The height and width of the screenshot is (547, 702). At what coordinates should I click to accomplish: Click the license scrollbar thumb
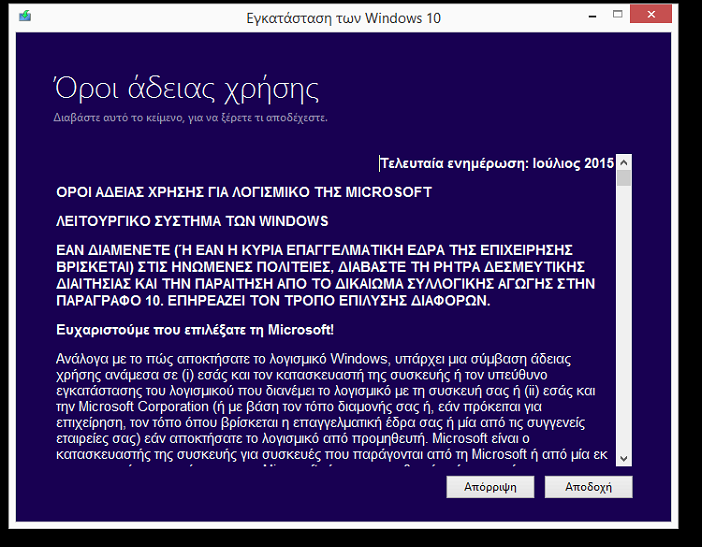point(624,178)
